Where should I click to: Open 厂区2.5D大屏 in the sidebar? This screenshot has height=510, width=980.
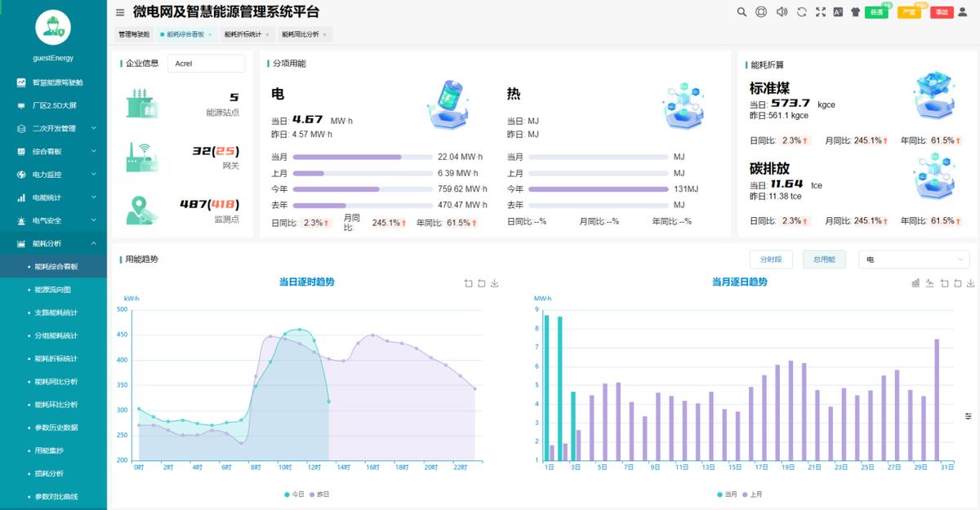[53, 105]
